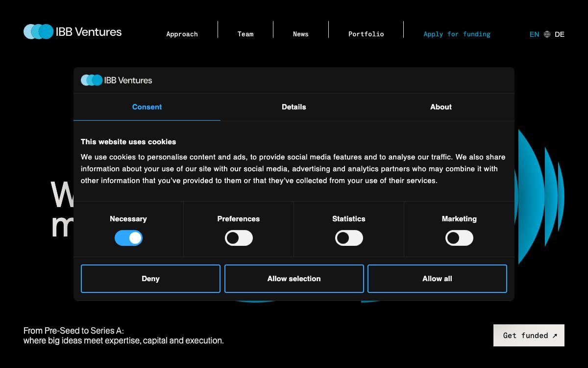This screenshot has height=368, width=588.
Task: Open the Portfolio page
Action: [366, 34]
